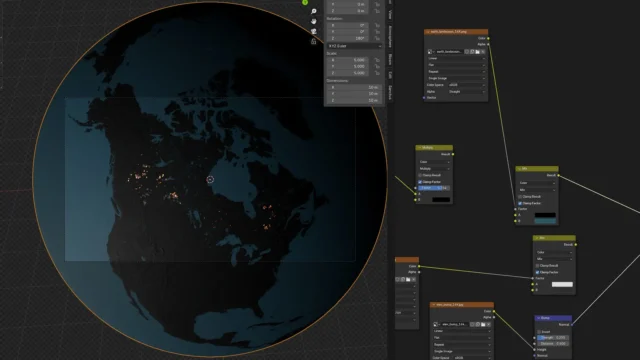Click the Normal output socket on Bump node

tap(572, 324)
